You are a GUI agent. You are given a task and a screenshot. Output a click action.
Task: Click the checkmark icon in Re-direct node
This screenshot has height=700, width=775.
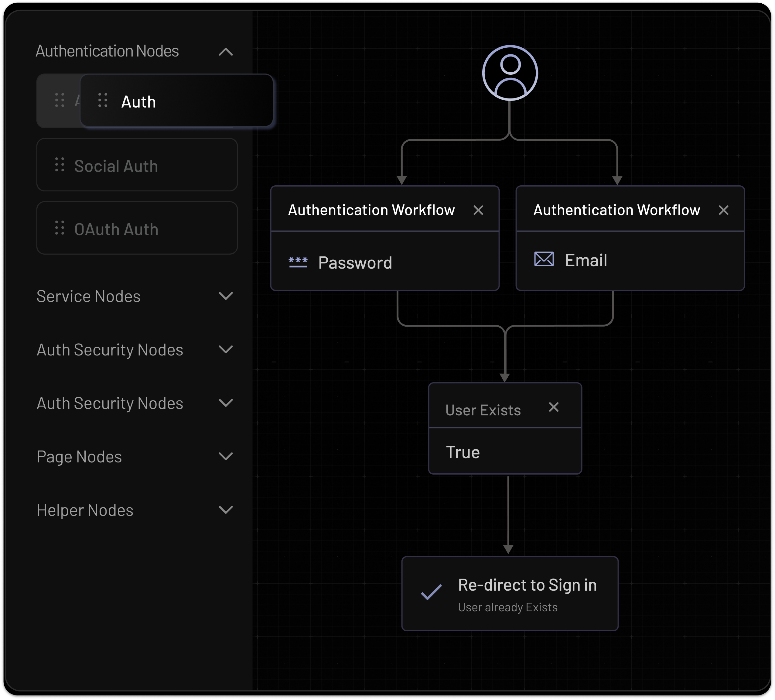(432, 593)
